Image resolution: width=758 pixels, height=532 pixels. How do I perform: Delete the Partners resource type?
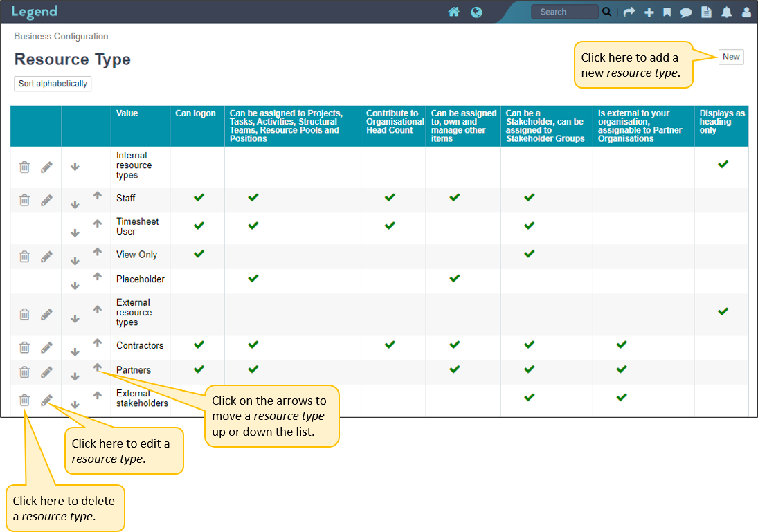(x=25, y=372)
